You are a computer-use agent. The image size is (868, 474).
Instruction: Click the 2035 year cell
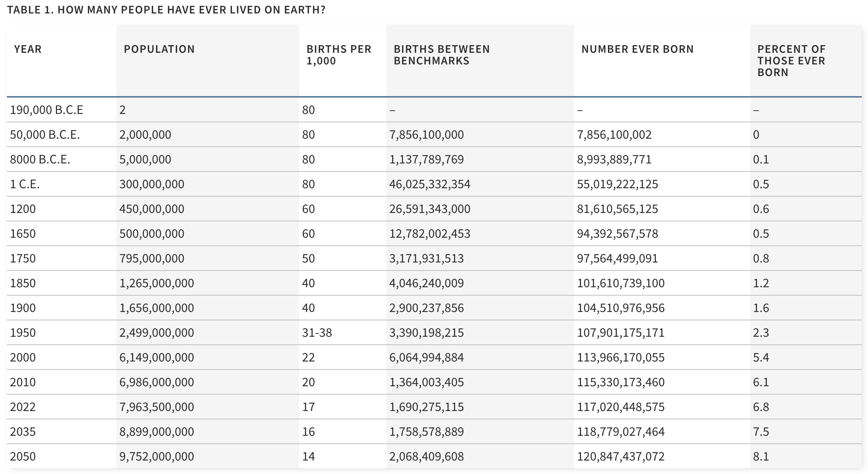(23, 432)
